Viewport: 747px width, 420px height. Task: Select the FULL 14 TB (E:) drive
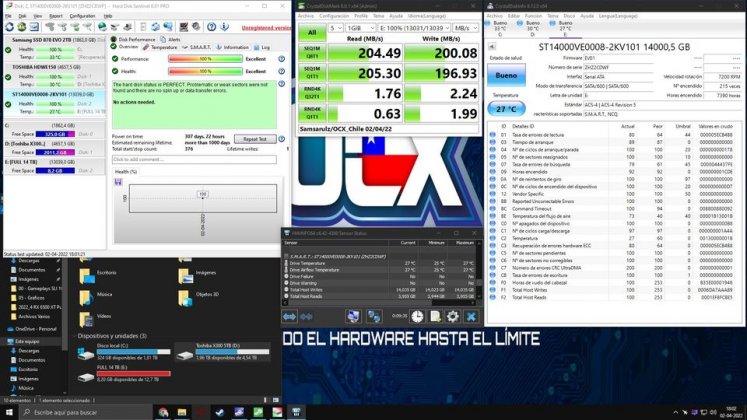pyautogui.click(x=124, y=374)
